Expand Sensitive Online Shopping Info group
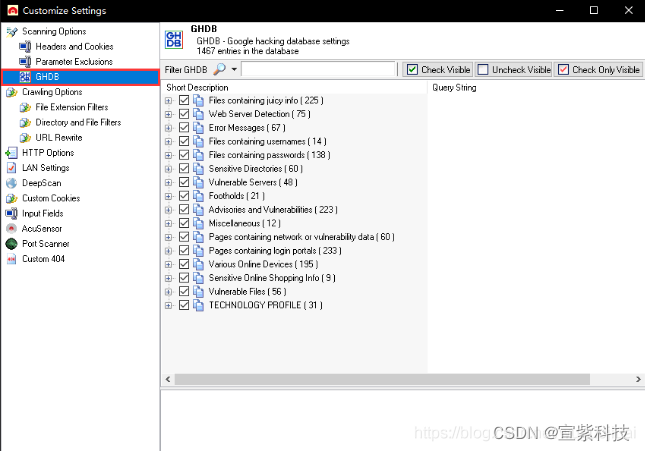 (x=168, y=278)
